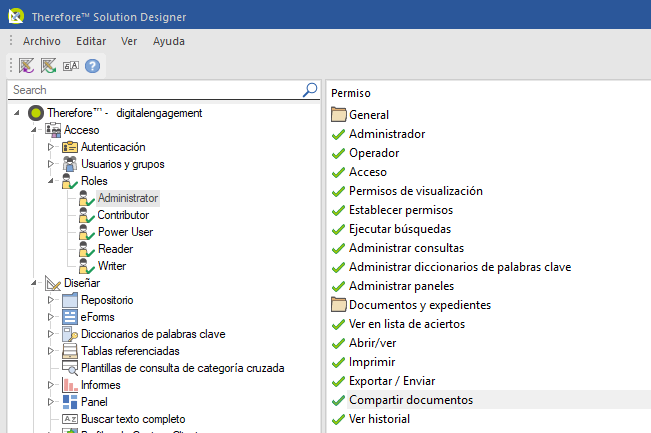Click the Roles node icon
The image size is (651, 433).
pos(70,181)
